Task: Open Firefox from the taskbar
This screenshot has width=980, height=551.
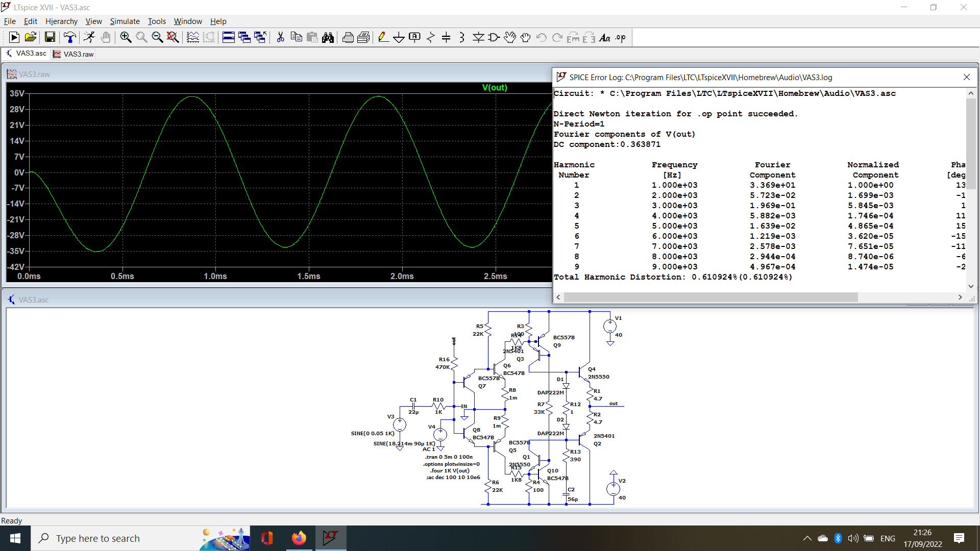Action: click(299, 538)
